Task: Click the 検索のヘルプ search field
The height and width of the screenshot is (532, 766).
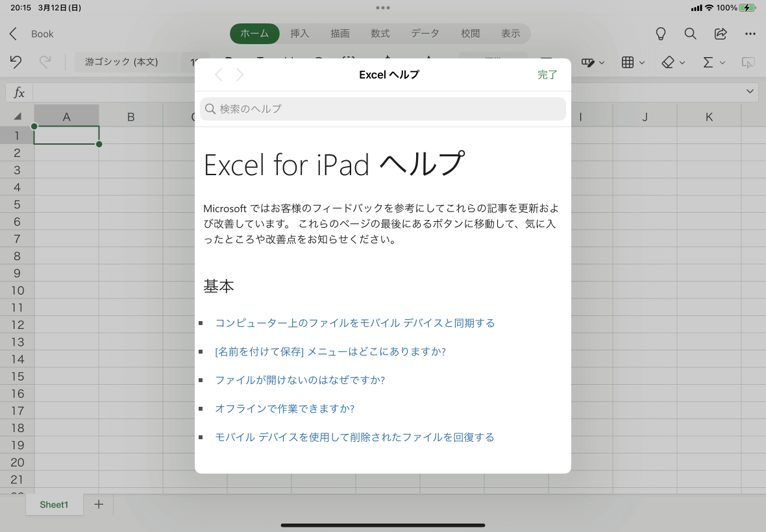Action: click(x=383, y=109)
